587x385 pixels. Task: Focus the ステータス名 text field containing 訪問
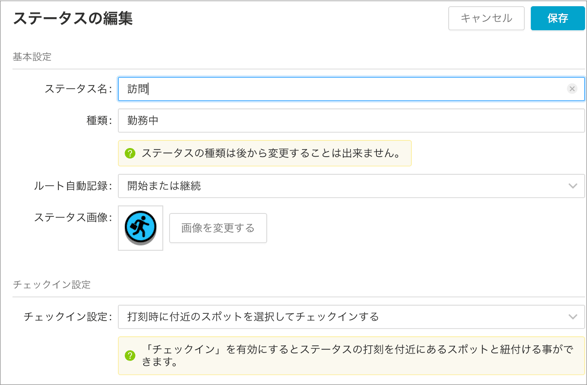351,89
